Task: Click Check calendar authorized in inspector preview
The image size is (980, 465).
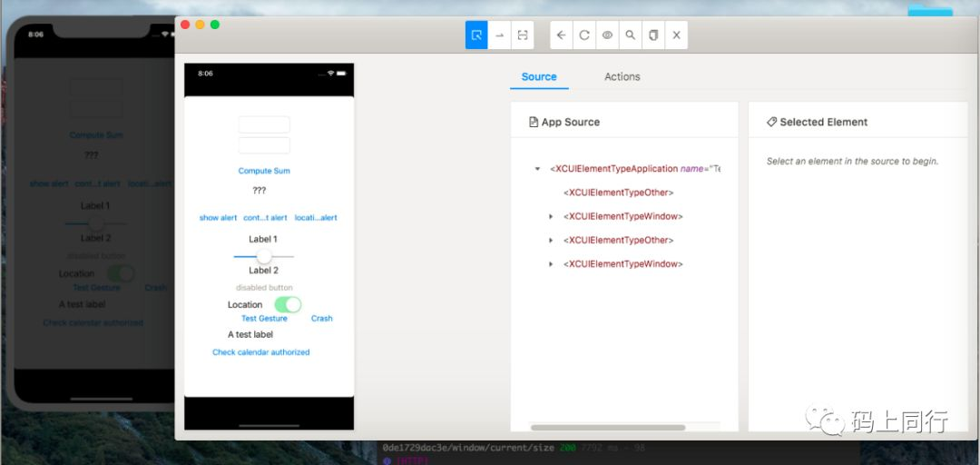Action: pos(260,352)
